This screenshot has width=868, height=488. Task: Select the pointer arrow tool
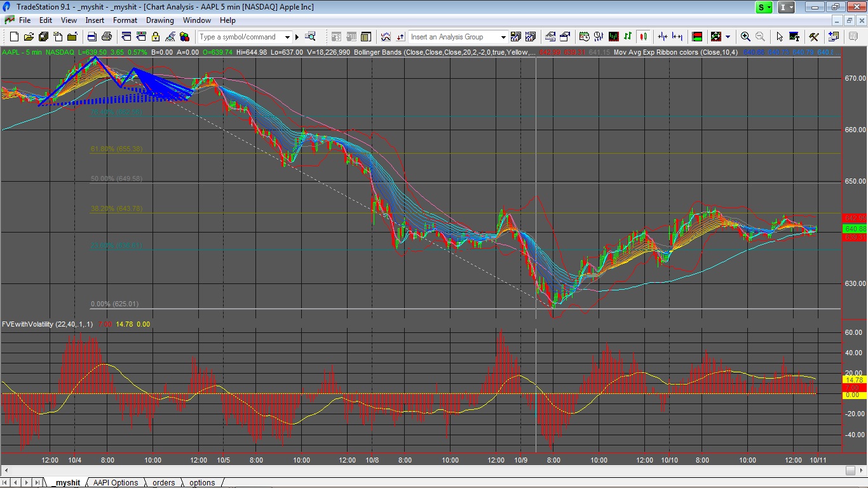pyautogui.click(x=780, y=37)
